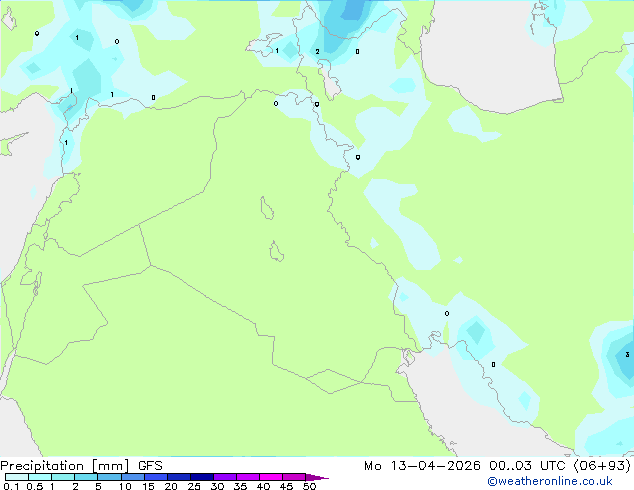
Task: Choose the 25–30 mm dark blue swatch
Action: point(202,477)
